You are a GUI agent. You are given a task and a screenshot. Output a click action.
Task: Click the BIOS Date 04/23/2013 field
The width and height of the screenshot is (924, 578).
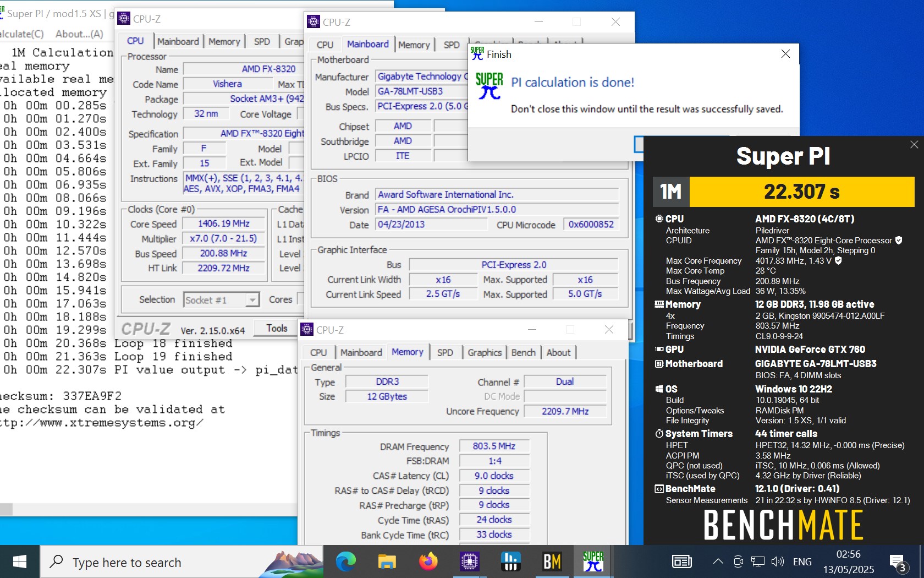(431, 225)
